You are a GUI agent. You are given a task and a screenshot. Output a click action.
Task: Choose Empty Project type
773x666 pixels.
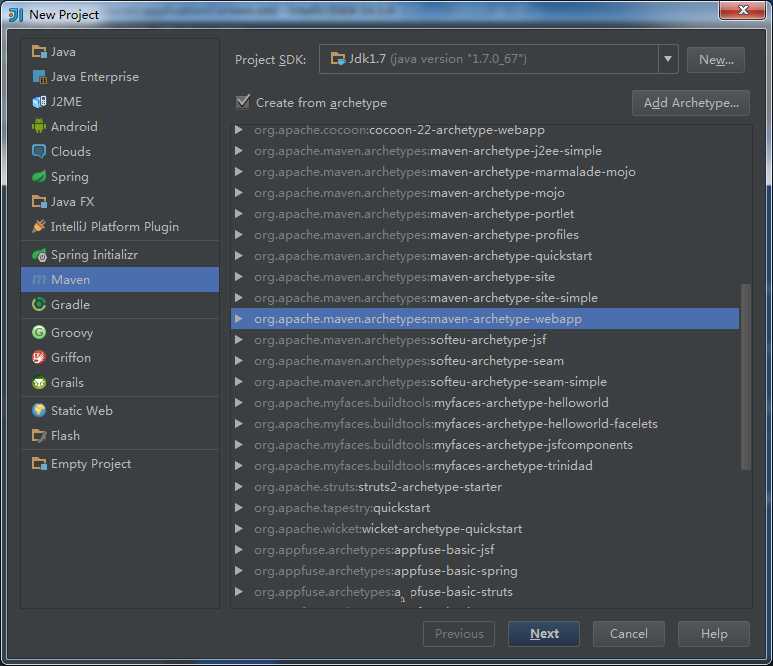pos(120,463)
